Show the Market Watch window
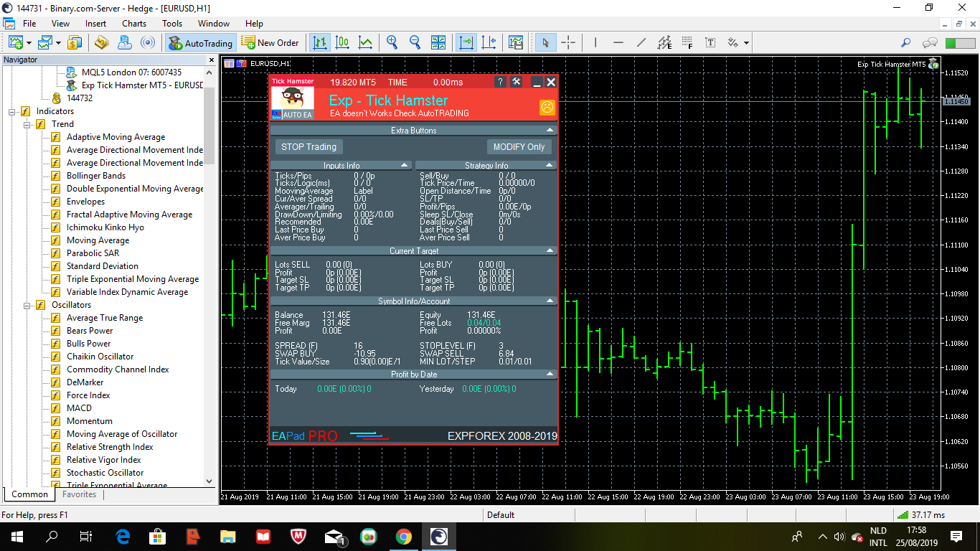This screenshot has height=551, width=980. pyautogui.click(x=75, y=43)
